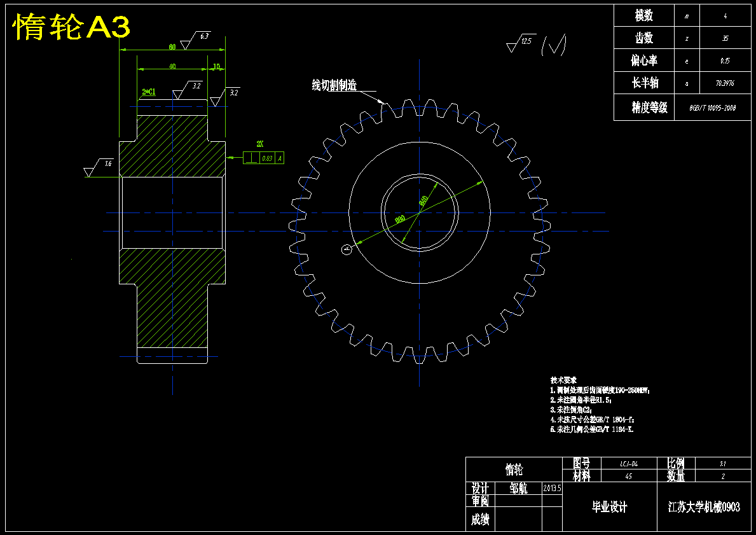
Task: Select the '2X' label above tolerance frame
Action: pyautogui.click(x=260, y=144)
